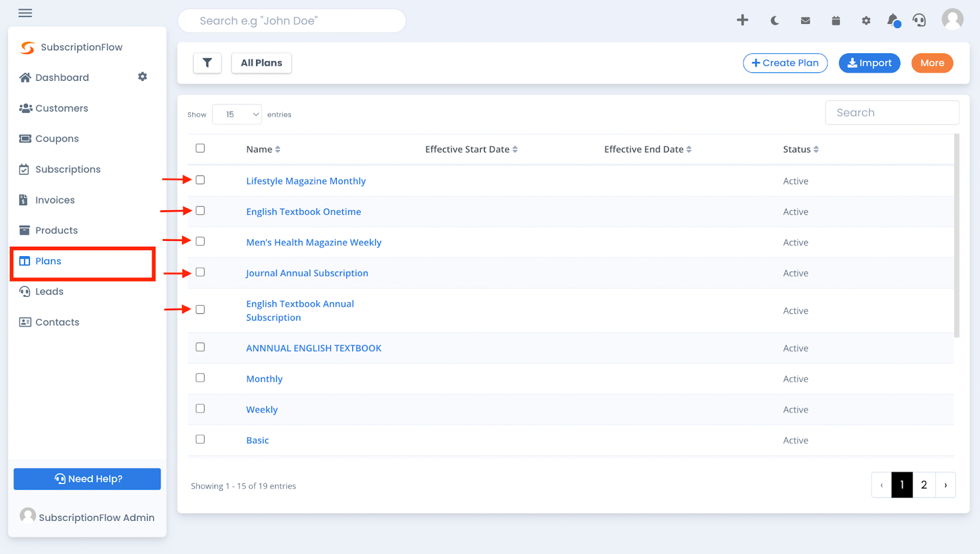The height and width of the screenshot is (554, 980).
Task: Sort by Effective Start Date
Action: tap(472, 150)
